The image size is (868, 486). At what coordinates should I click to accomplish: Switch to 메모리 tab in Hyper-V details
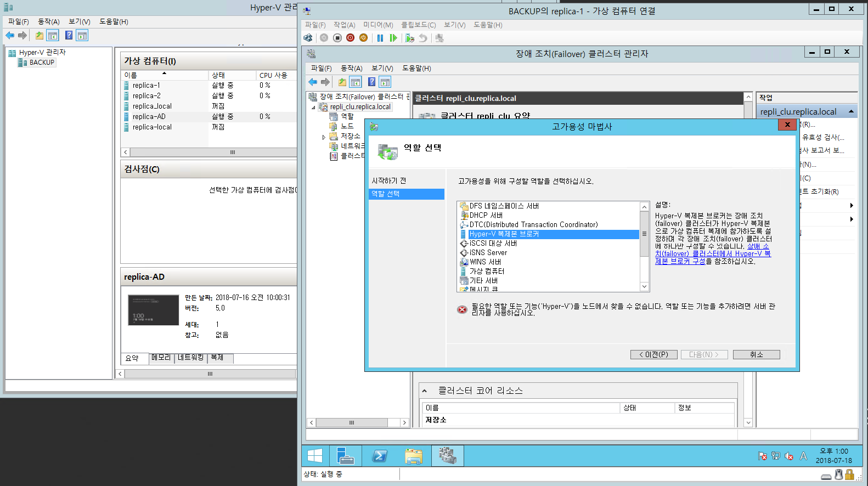(161, 358)
